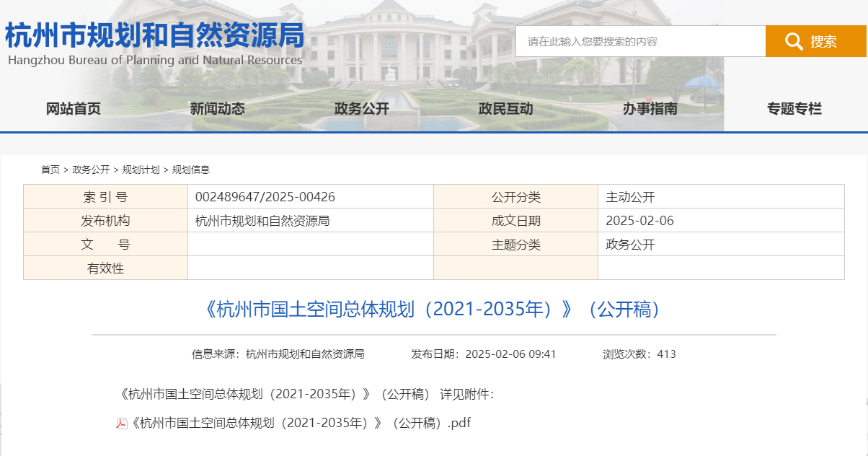The height and width of the screenshot is (456, 868).
Task: Select 规划信息 in the breadcrumb
Action: tap(190, 170)
